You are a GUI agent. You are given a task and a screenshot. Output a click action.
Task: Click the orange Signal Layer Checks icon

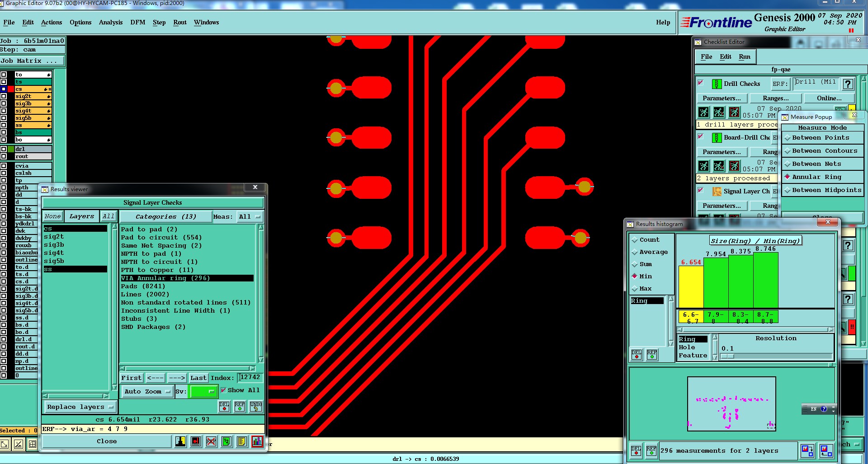[x=717, y=192]
